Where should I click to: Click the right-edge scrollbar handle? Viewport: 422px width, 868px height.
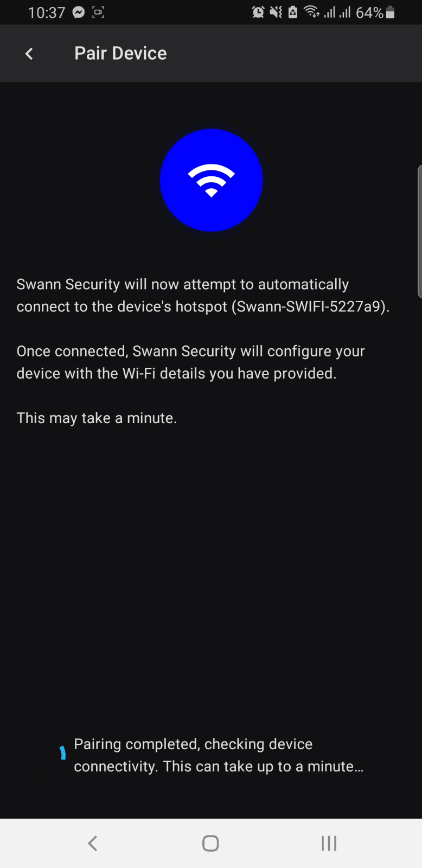coord(419,232)
